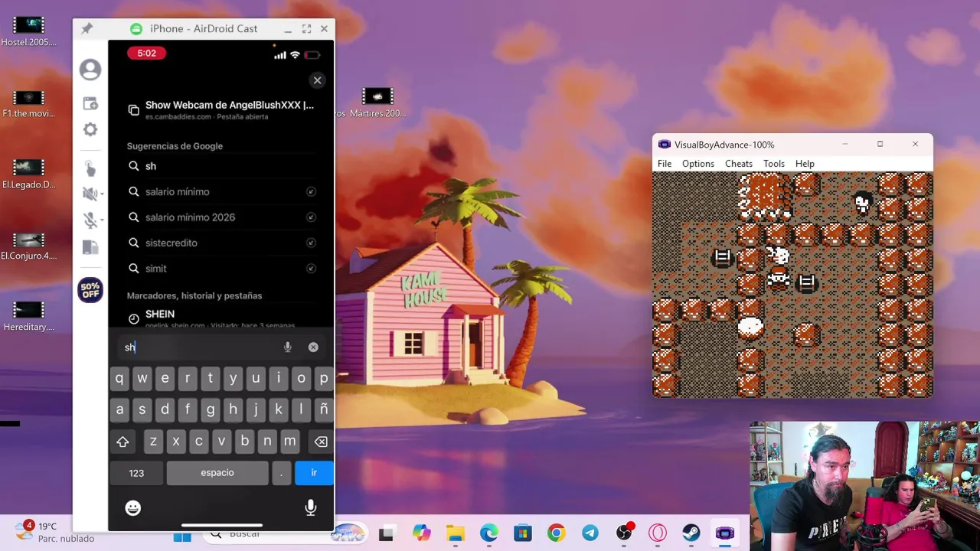Click the VisualBoyAdvance title bar app icon
The height and width of the screenshot is (551, 980).
point(665,145)
